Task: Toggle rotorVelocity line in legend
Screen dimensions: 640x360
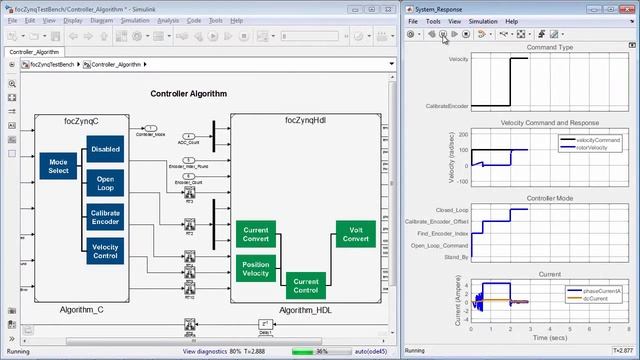Action: (584, 148)
